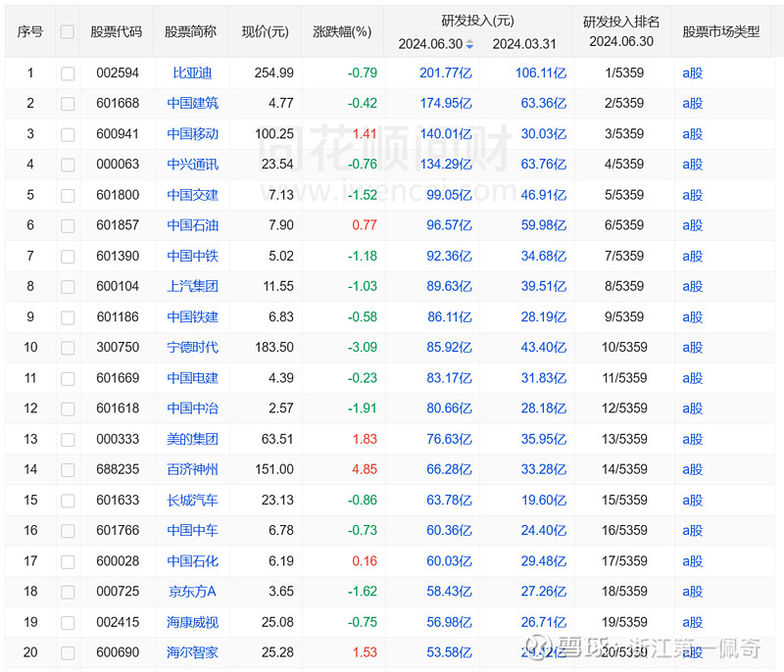The width and height of the screenshot is (784, 672).
Task: Open the 比亚迪 stock link
Action: [192, 72]
